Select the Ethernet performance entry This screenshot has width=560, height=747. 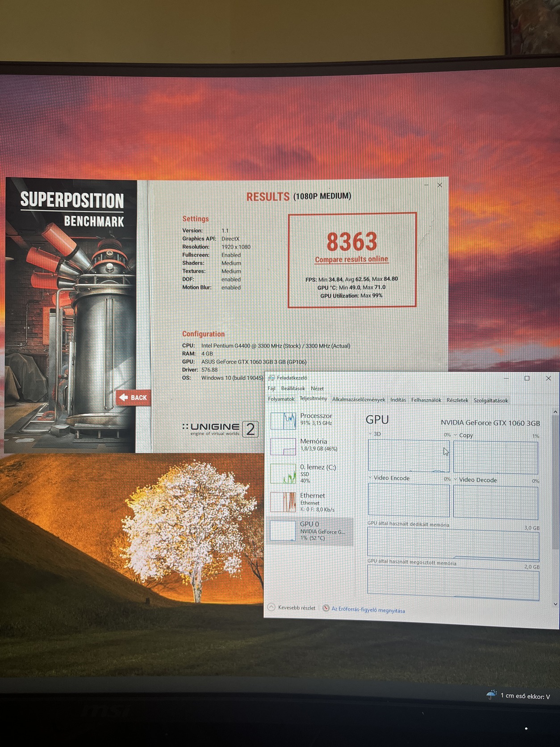pyautogui.click(x=310, y=502)
